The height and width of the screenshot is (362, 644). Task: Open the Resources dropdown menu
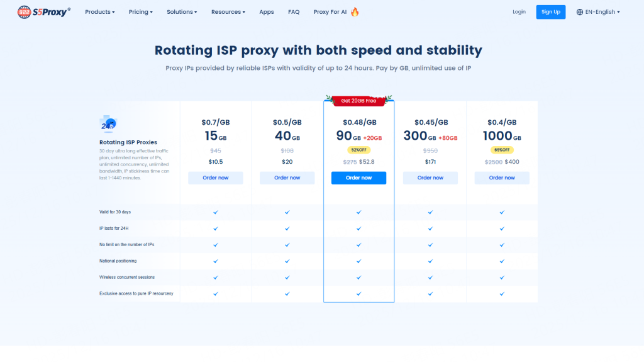pos(228,12)
